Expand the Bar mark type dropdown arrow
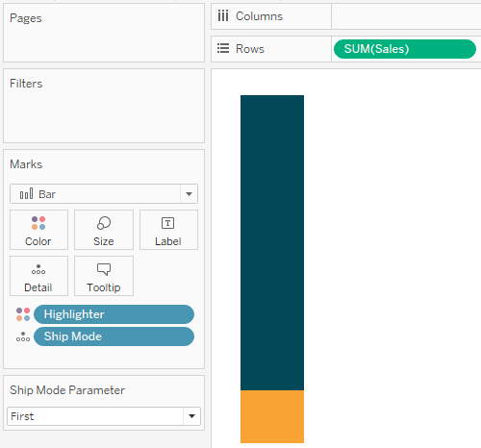 pos(189,194)
